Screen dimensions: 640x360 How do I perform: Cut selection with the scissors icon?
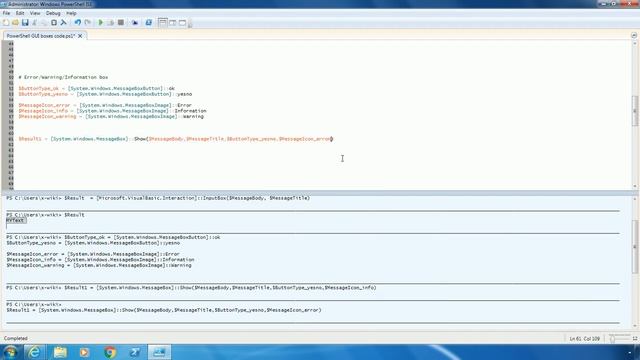35,23
